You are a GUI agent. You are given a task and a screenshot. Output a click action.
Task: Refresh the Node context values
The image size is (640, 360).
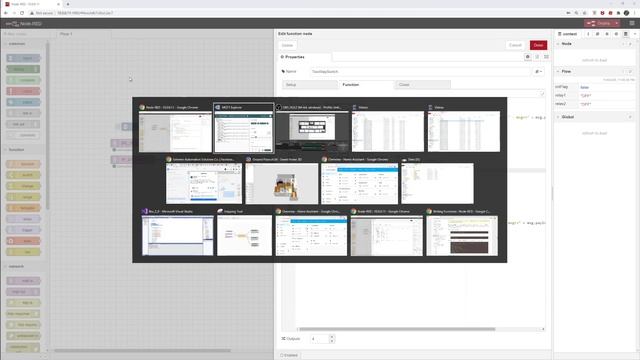coord(631,44)
